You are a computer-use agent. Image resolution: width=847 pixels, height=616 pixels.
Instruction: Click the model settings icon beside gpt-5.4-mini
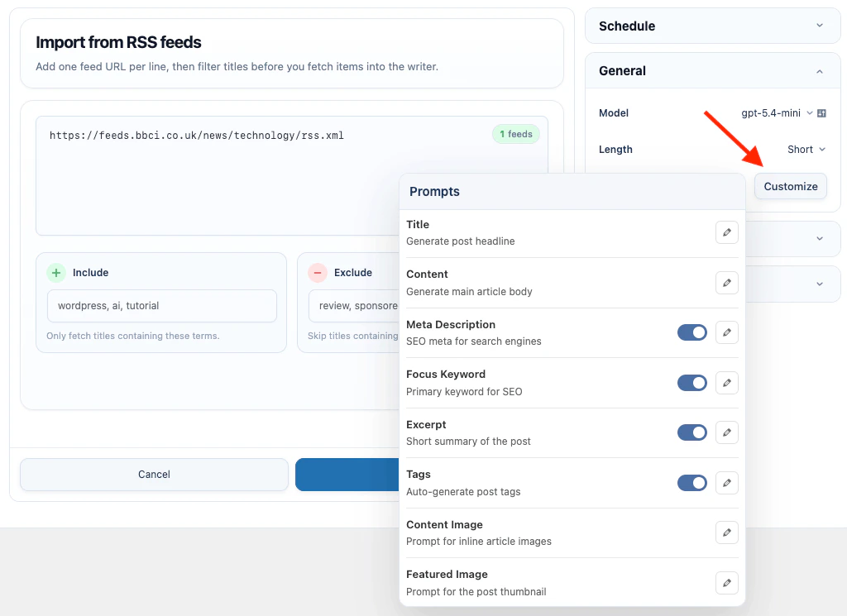coord(821,112)
